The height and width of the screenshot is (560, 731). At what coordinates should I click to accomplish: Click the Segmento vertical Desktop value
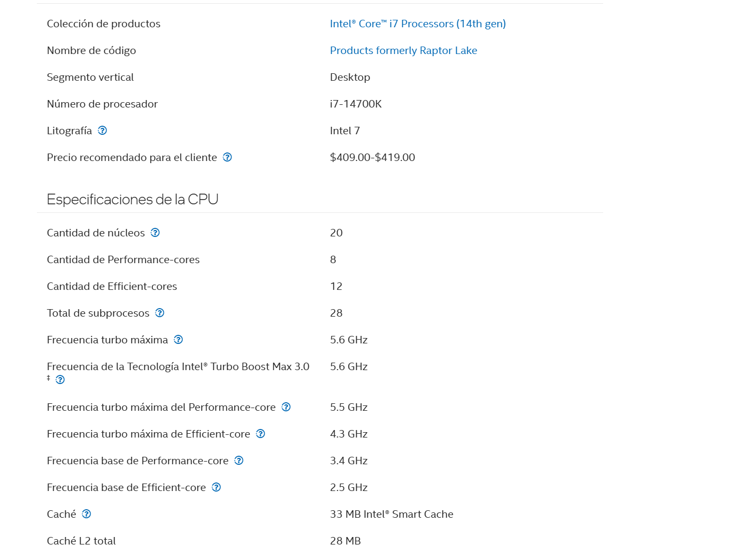[350, 77]
